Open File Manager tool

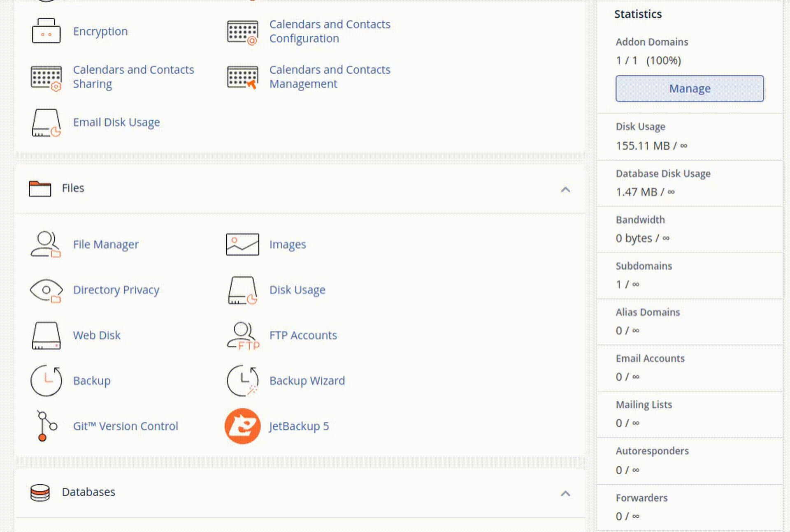click(x=106, y=244)
